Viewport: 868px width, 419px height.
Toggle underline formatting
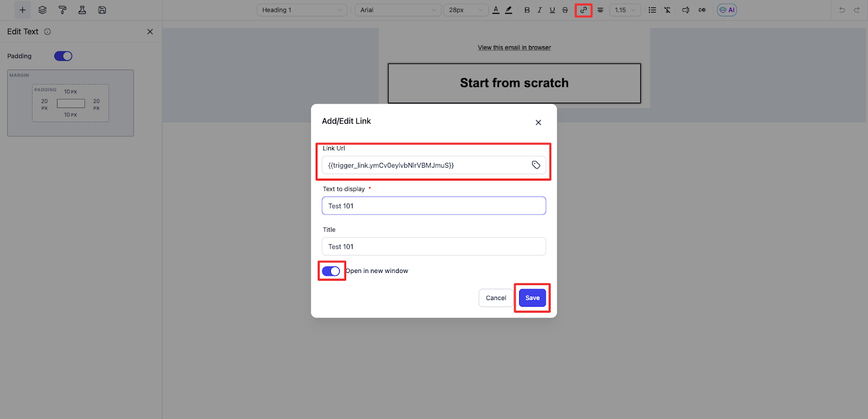tap(552, 10)
